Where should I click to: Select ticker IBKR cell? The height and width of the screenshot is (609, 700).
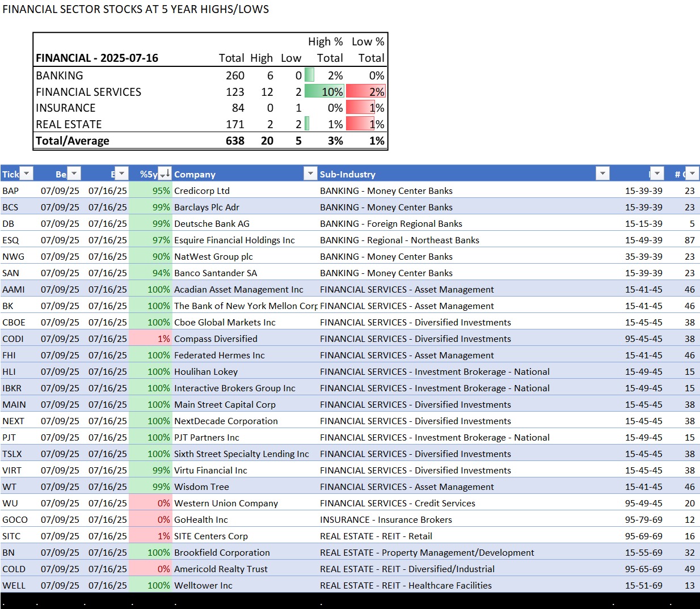tap(12, 388)
